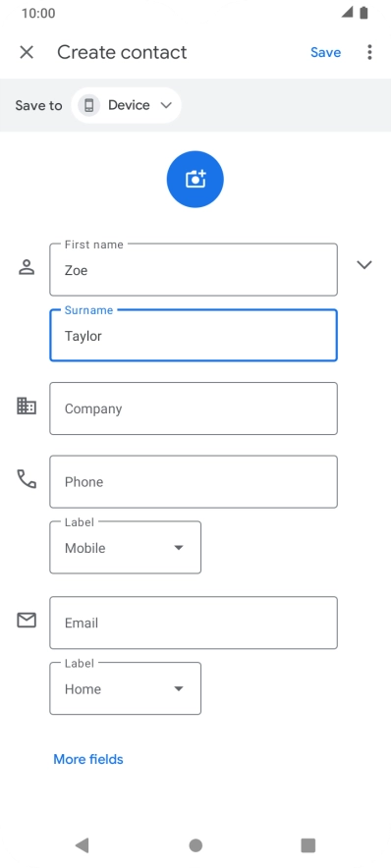Tap the person icon beside First name
The width and height of the screenshot is (391, 868).
27,267
